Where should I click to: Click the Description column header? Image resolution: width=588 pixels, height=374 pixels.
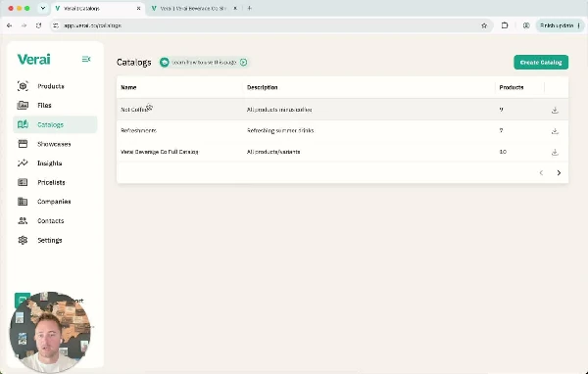tap(262, 87)
